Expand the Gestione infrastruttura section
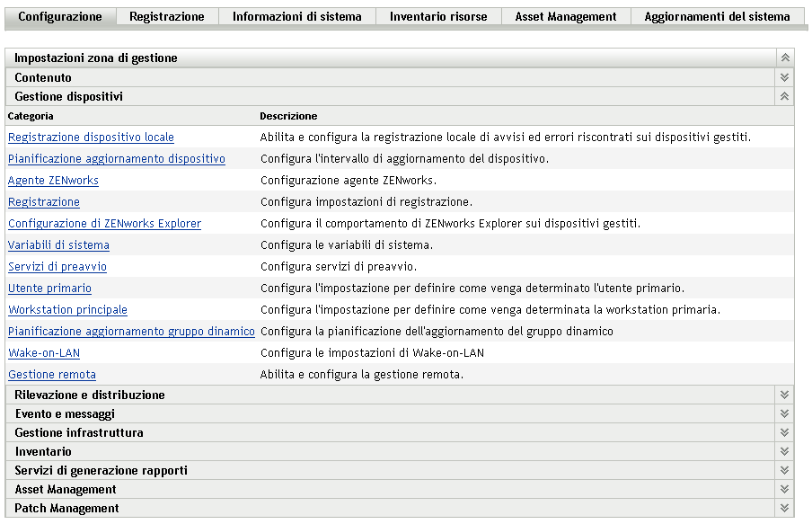This screenshot has height=524, width=812. (x=784, y=432)
